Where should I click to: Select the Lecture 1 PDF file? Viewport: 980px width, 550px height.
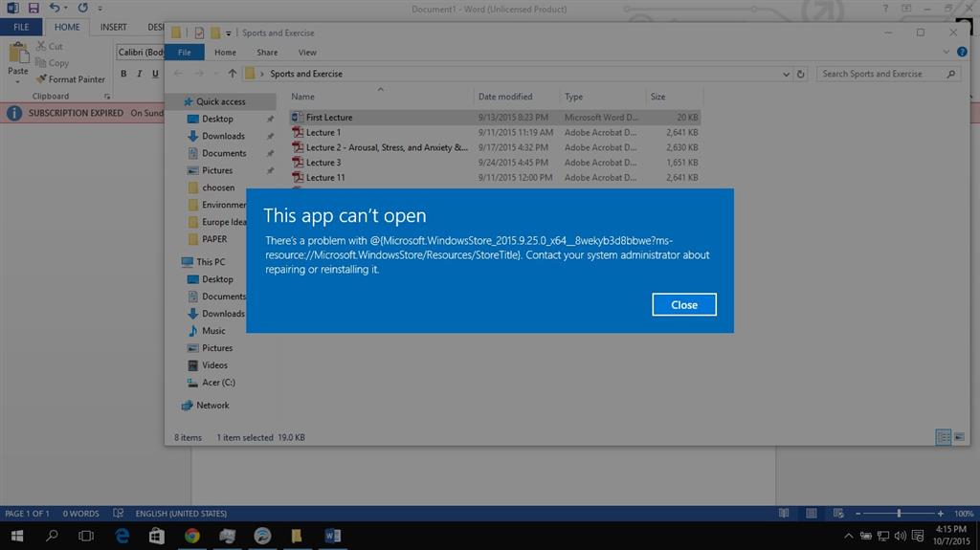pos(495,133)
